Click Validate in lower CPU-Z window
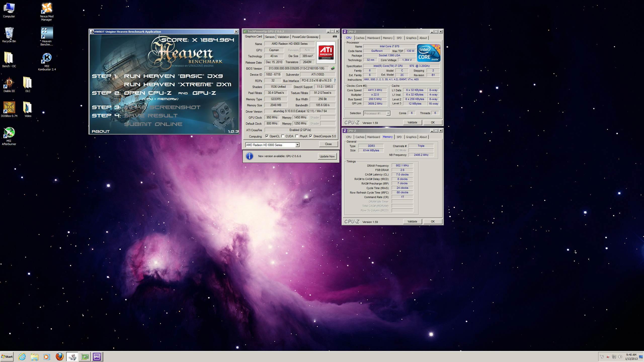The height and width of the screenshot is (362, 644). (412, 221)
